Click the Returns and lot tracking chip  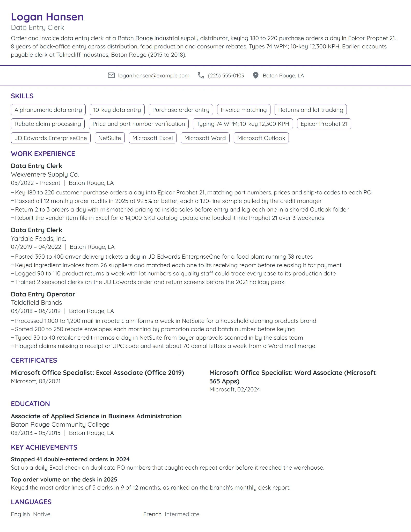click(311, 110)
